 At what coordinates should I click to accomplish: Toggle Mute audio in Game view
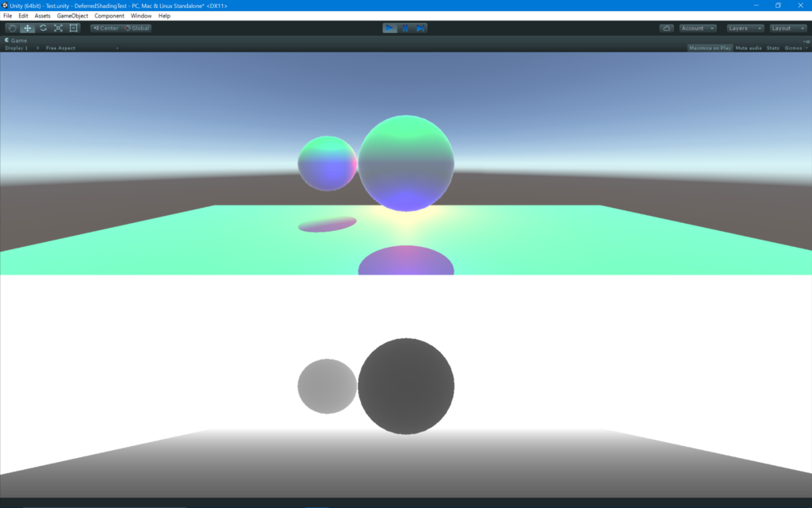pyautogui.click(x=749, y=48)
